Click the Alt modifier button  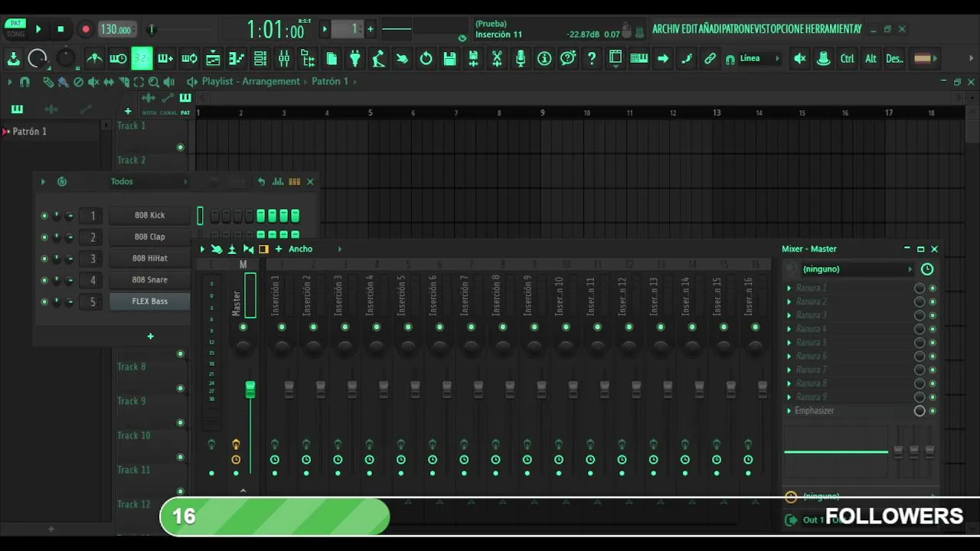(871, 58)
